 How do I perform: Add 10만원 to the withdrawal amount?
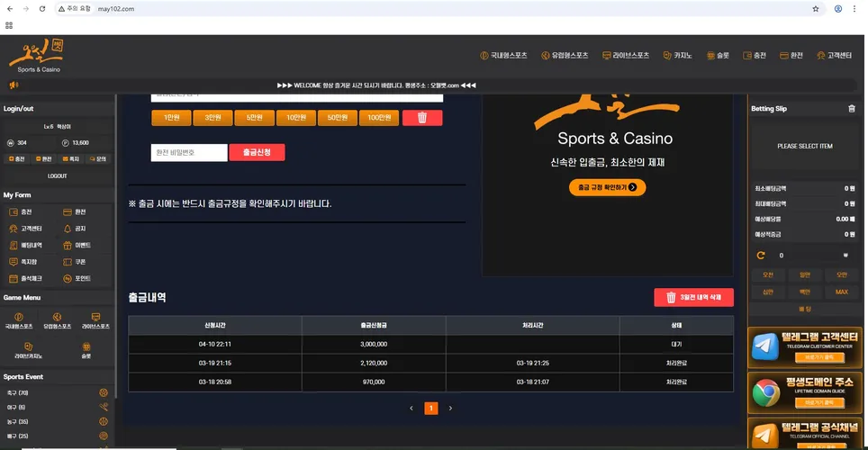[x=296, y=117]
